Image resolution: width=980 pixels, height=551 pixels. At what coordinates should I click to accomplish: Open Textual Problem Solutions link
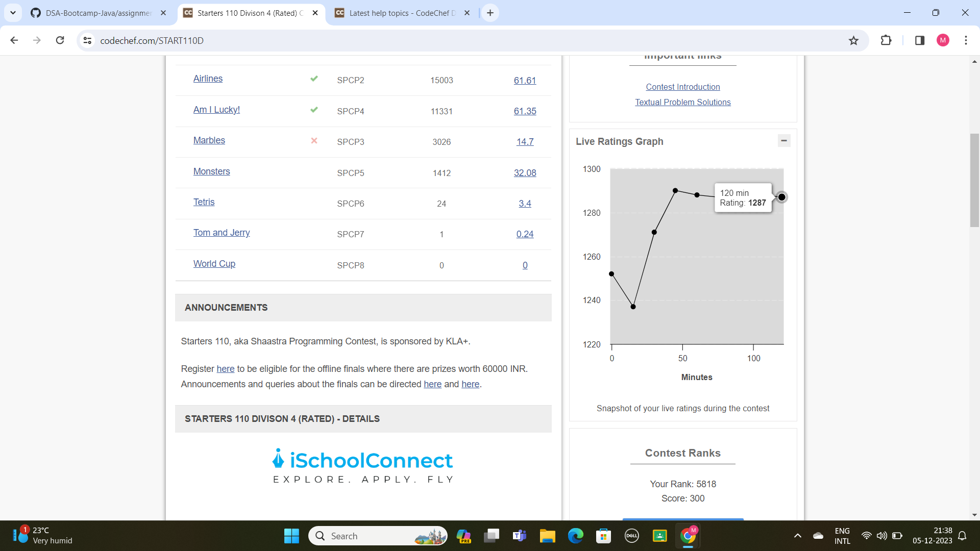[682, 102]
